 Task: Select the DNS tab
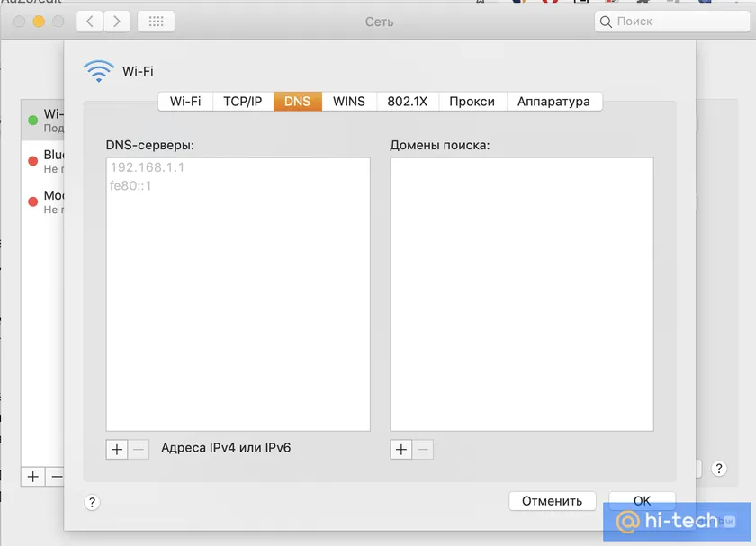pyautogui.click(x=298, y=102)
